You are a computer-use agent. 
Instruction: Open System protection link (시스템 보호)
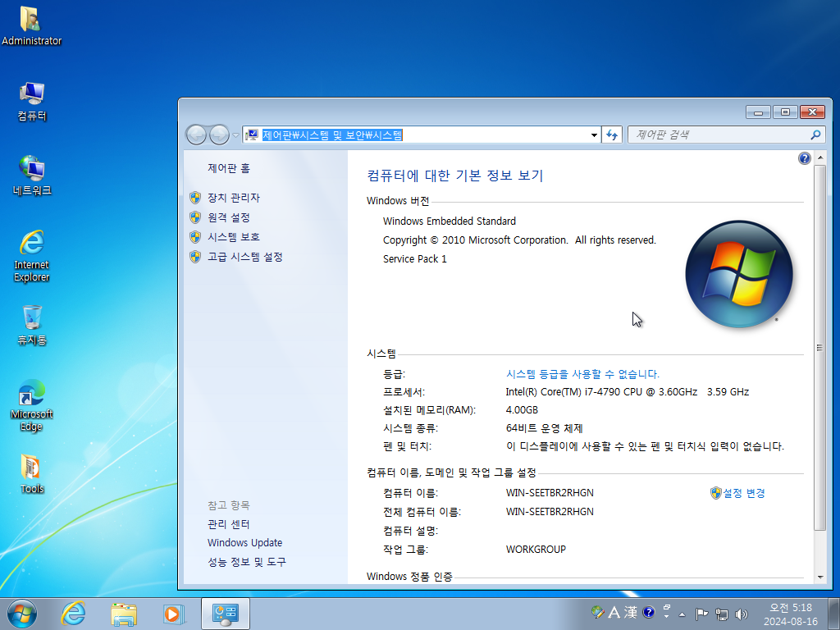pos(234,237)
